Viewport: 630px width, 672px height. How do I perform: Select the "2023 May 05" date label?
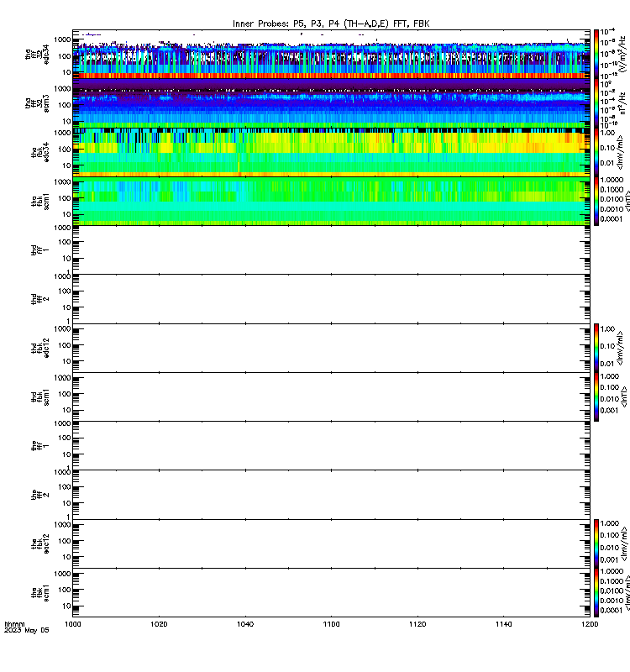click(x=27, y=631)
